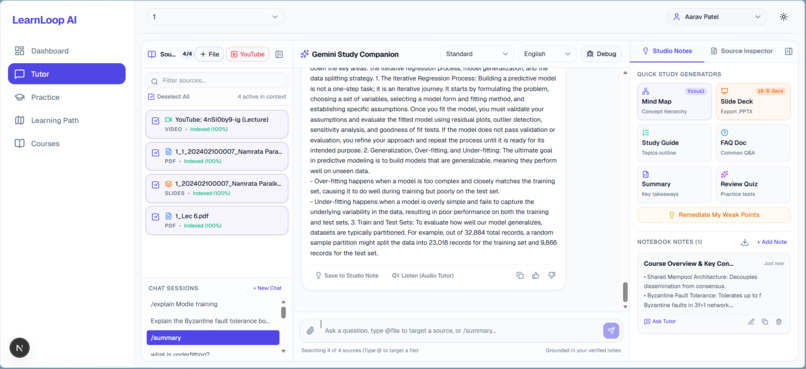This screenshot has height=369, width=806.
Task: Click the Gemini Study Companion sparkle icon
Action: pyautogui.click(x=305, y=54)
